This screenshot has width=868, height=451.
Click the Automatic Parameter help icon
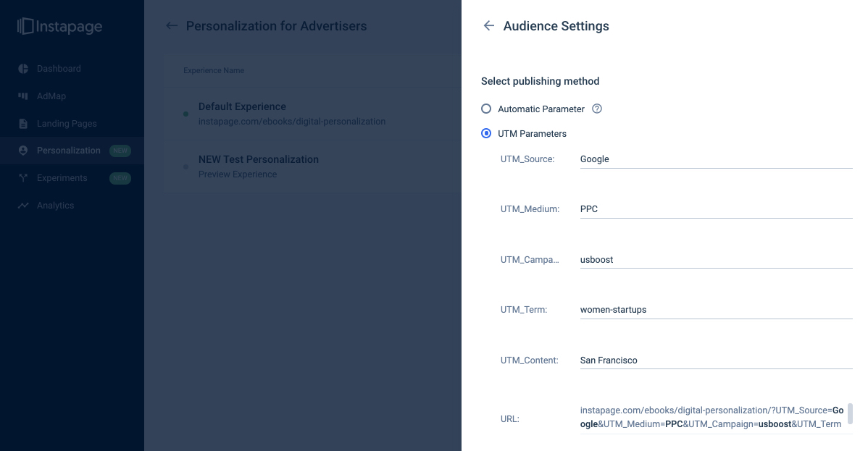click(x=597, y=109)
